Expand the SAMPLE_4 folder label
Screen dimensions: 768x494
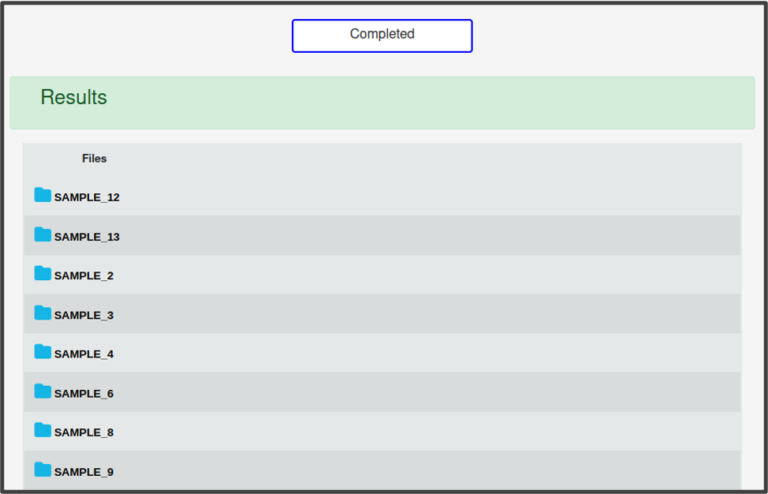[x=84, y=354]
